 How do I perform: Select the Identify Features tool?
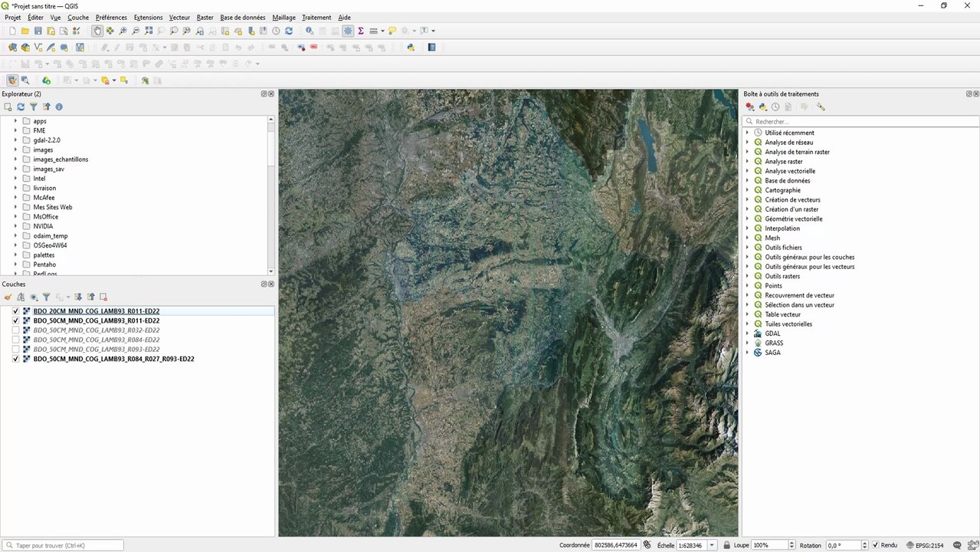click(x=310, y=31)
